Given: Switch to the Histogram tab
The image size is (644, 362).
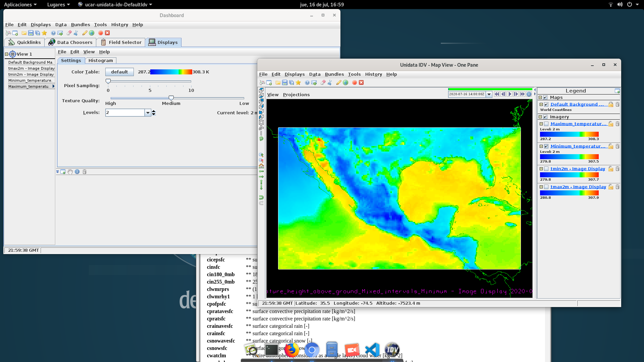Looking at the screenshot, I should pyautogui.click(x=100, y=60).
